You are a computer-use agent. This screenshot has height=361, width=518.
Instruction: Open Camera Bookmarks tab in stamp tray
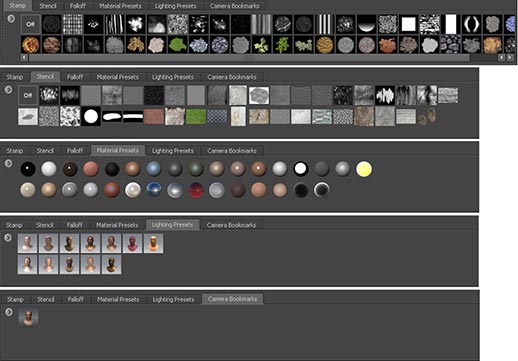coord(234,6)
